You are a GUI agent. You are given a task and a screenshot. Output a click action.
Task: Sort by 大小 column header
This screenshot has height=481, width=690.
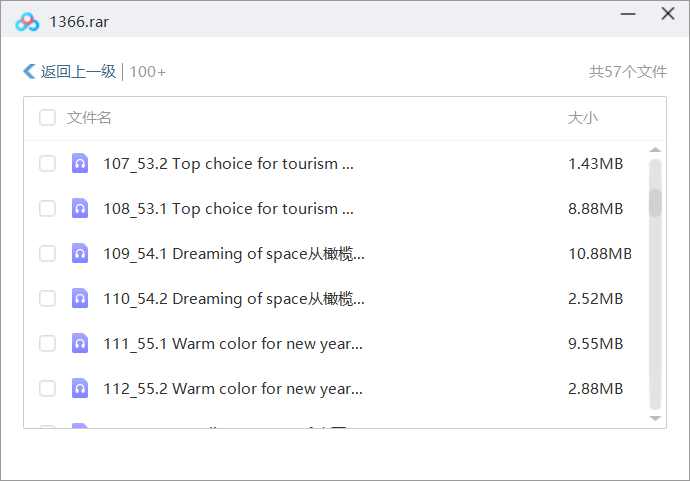[582, 118]
